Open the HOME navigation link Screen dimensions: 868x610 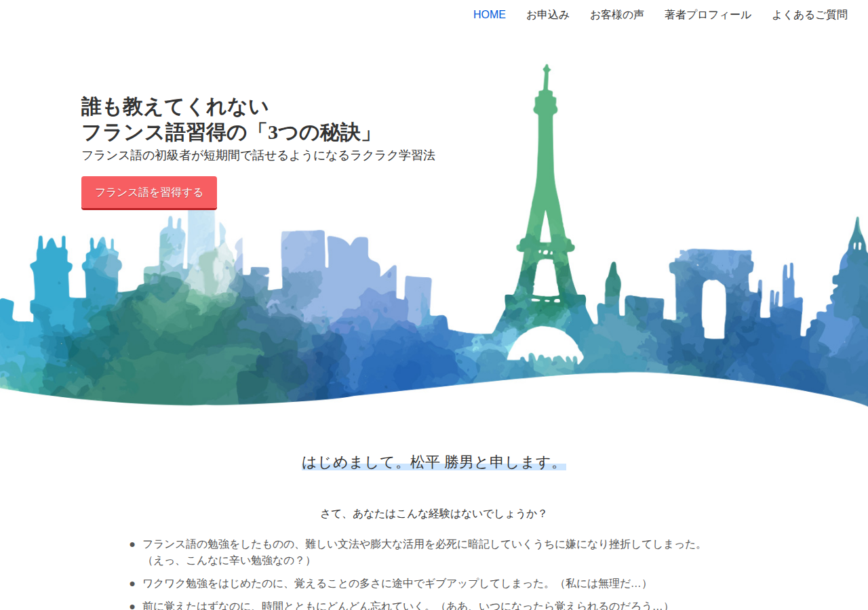pyautogui.click(x=490, y=15)
